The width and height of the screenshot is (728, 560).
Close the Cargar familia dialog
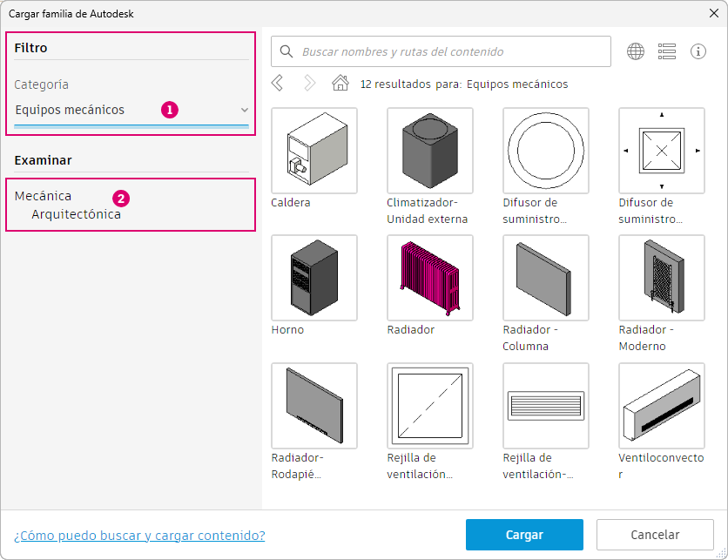[713, 14]
